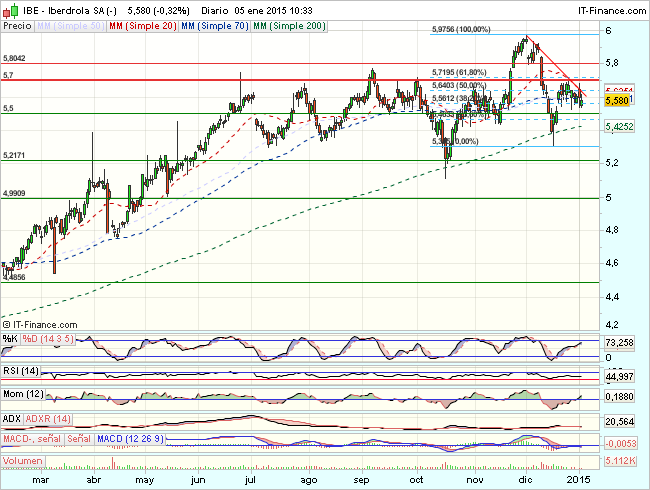Toggle the MM (Simple 70) moving average label
This screenshot has height=490, width=650.
click(215, 26)
